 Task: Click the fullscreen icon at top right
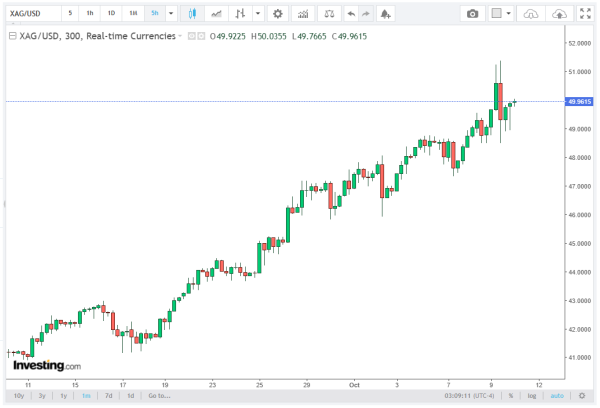coord(587,14)
